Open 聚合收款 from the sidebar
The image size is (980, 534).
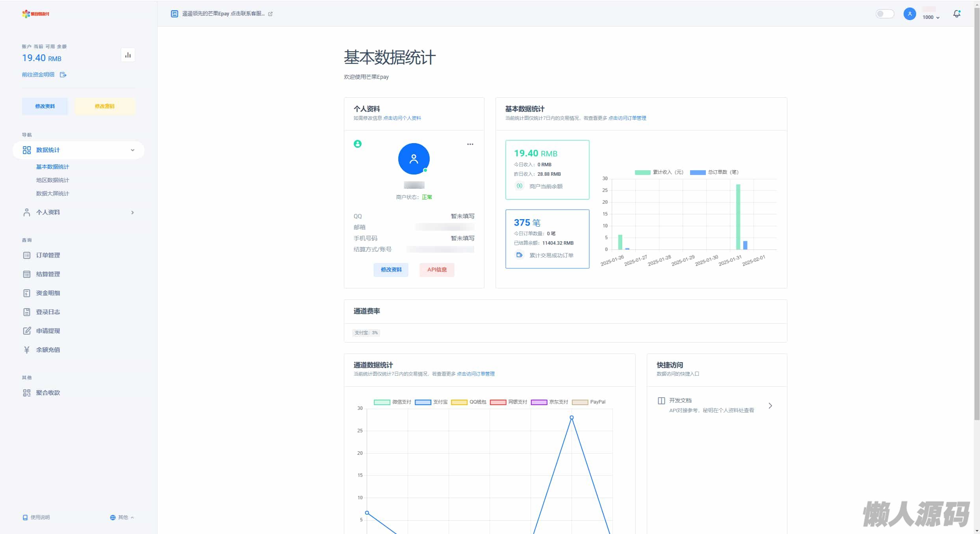click(x=48, y=393)
